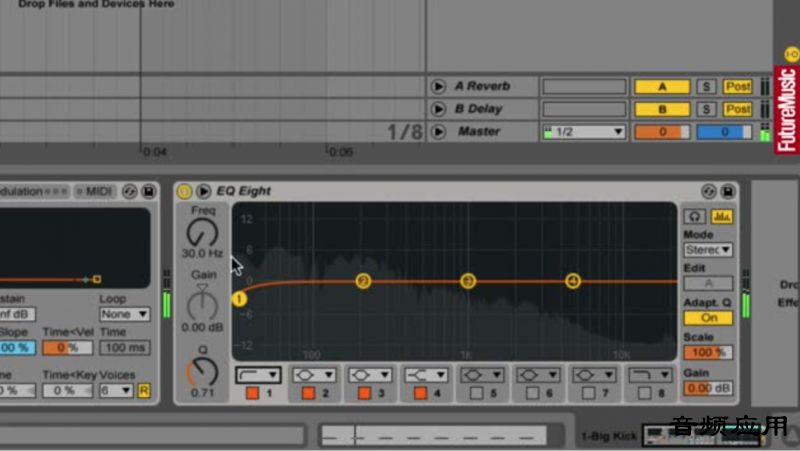Click the Time 100 ms field
Viewport: 800px width, 451px height.
coord(125,348)
